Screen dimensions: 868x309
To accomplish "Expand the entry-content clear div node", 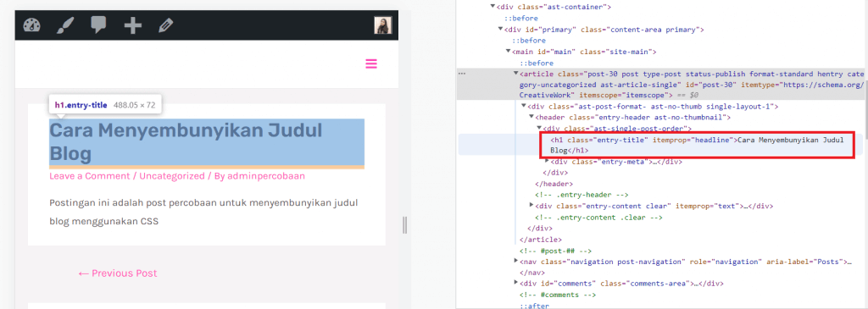I will (532, 206).
